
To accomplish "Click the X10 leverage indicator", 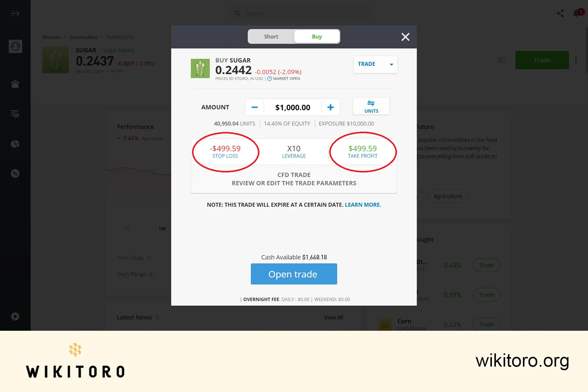I will [x=294, y=151].
